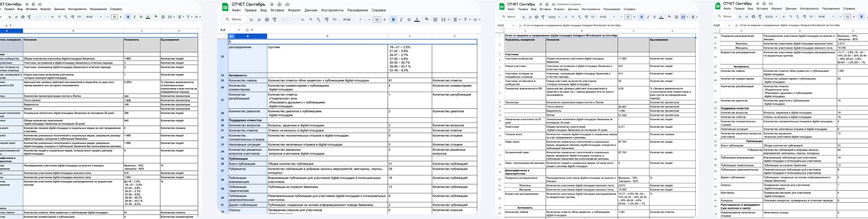Click the Google Sheets logo in the third window

pos(502,6)
